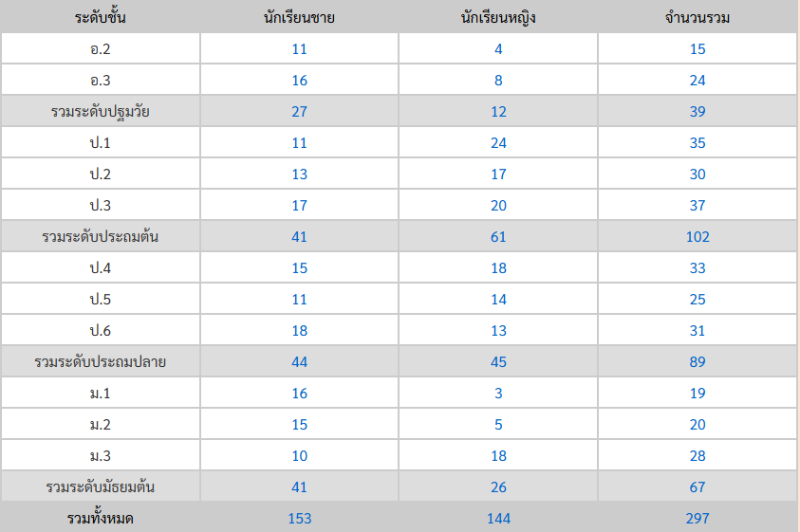
Task: Select รวมระดับมัธยมต้น female count 26
Action: pos(498,487)
